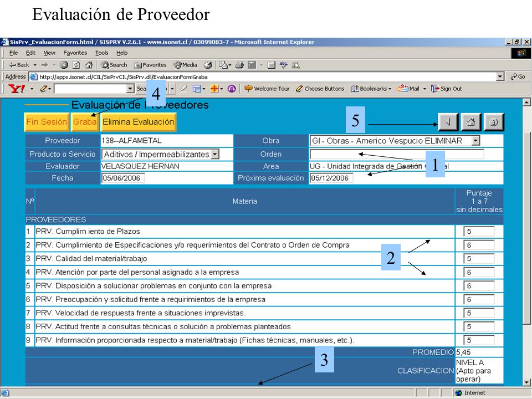532x399 pixels.
Task: Click the info icon button on the form
Action: (494, 122)
